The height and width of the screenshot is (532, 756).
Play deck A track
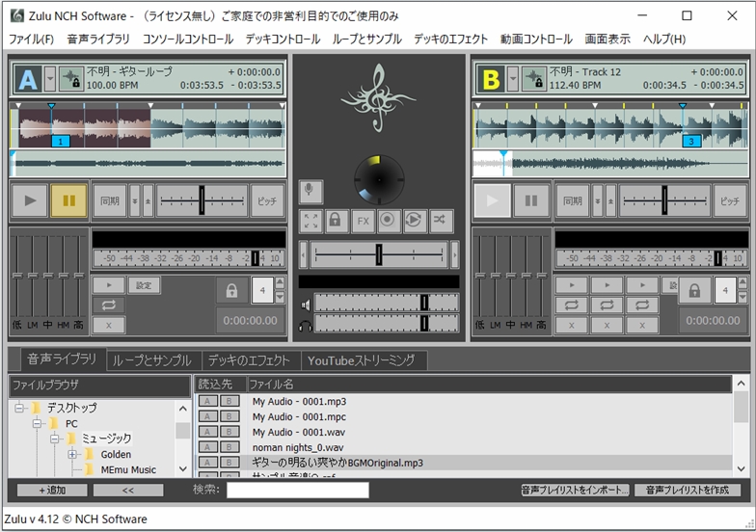(30, 200)
